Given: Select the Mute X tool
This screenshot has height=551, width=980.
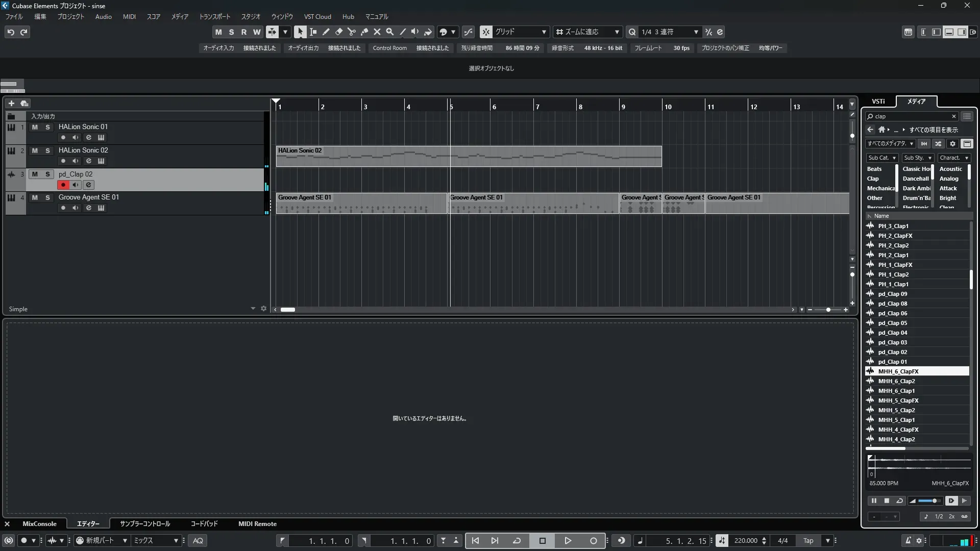Looking at the screenshot, I should [x=377, y=32].
